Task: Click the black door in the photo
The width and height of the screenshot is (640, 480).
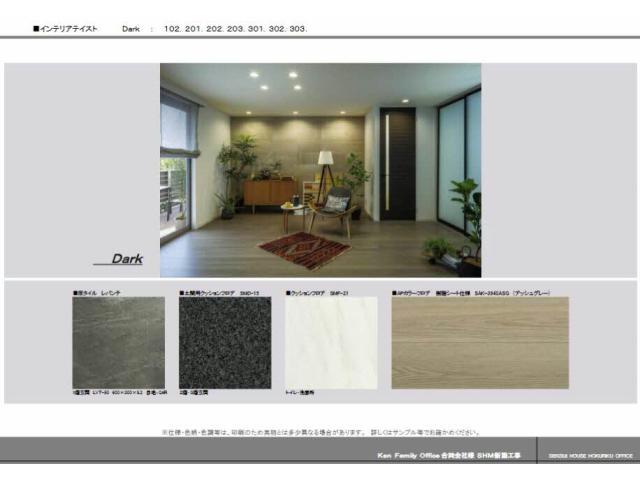Action: (x=397, y=163)
